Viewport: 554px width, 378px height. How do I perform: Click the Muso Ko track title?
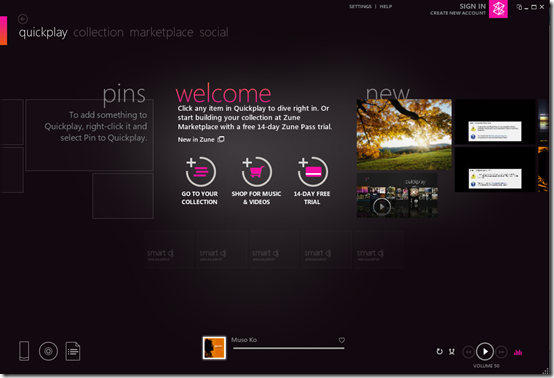tap(244, 340)
